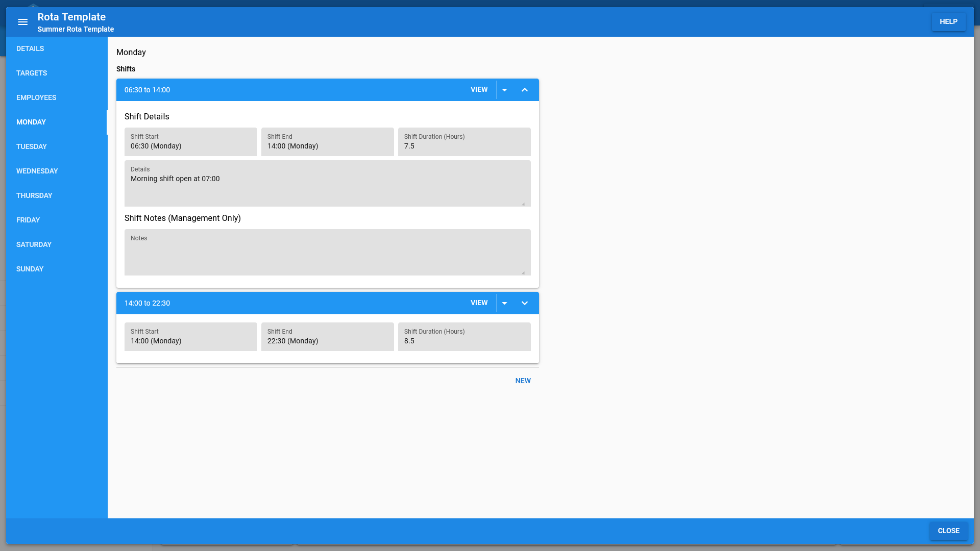Select MONDAY from the sidebar
Viewport: 980px width, 551px height.
coord(31,122)
